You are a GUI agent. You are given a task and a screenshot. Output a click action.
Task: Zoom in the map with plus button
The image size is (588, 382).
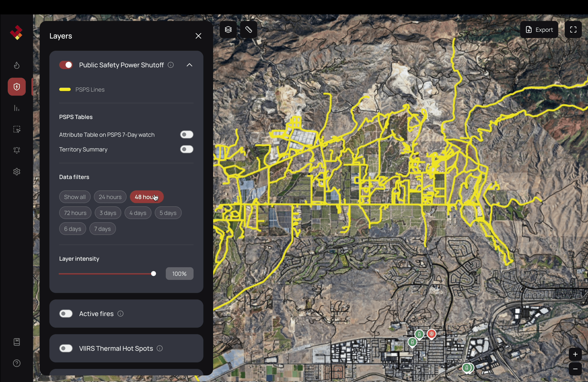click(575, 354)
